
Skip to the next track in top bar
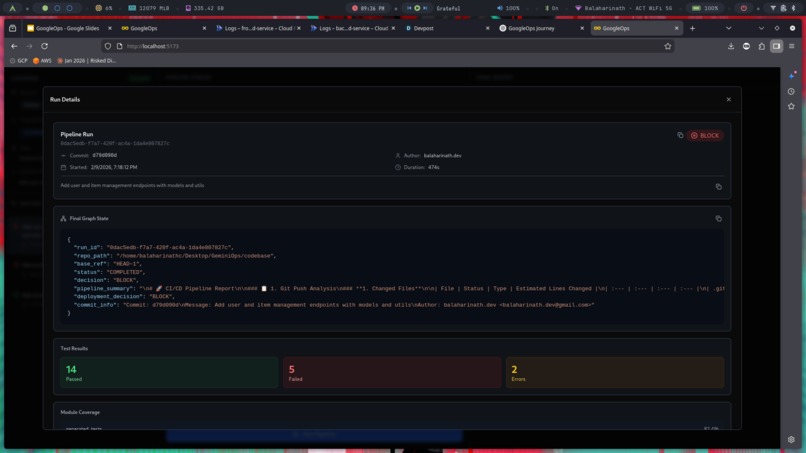(425, 8)
